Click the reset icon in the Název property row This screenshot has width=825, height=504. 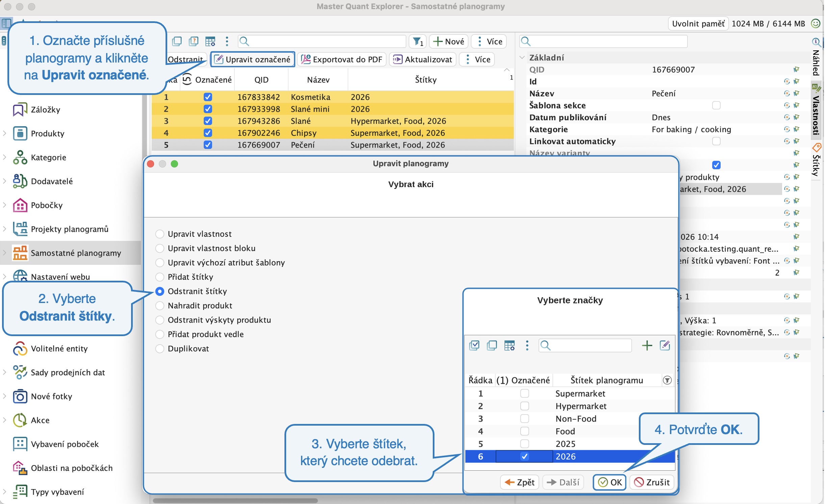[787, 93]
